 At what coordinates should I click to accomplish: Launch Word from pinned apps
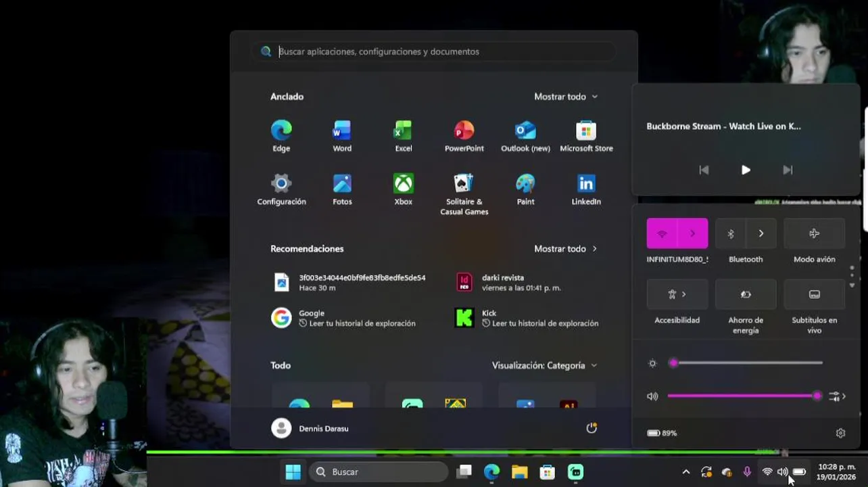tap(342, 136)
